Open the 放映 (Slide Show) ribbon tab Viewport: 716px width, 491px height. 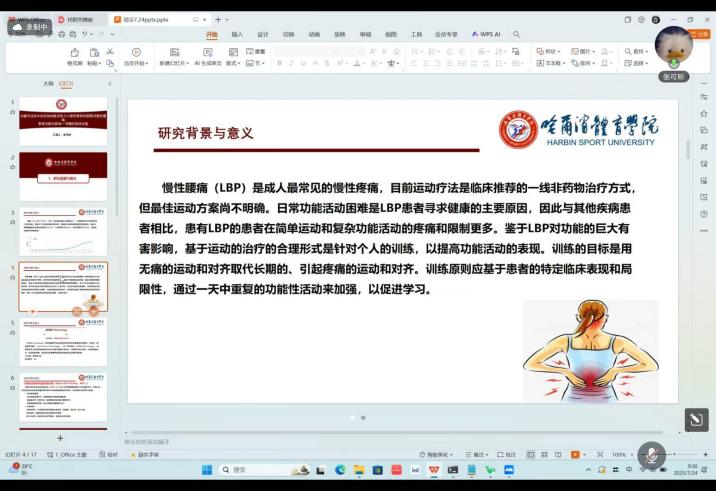coord(339,34)
